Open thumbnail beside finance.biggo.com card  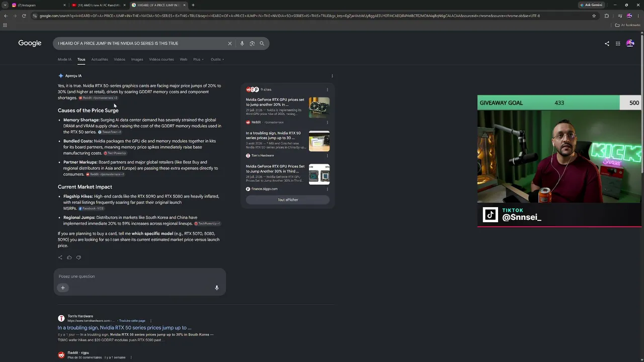pyautogui.click(x=319, y=174)
